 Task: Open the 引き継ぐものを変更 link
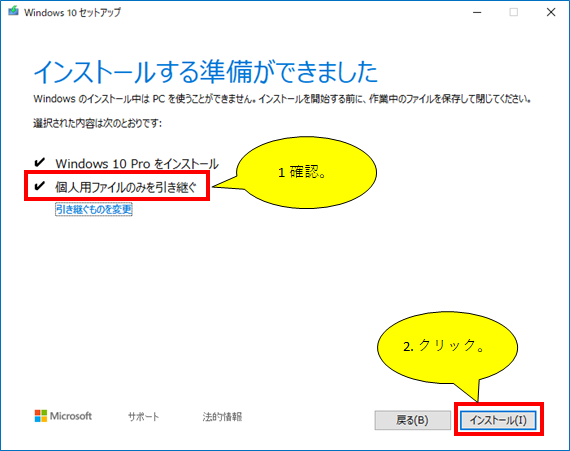(94, 209)
